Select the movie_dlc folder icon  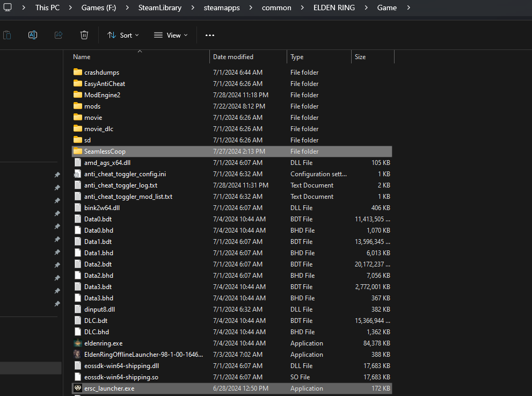coord(78,128)
